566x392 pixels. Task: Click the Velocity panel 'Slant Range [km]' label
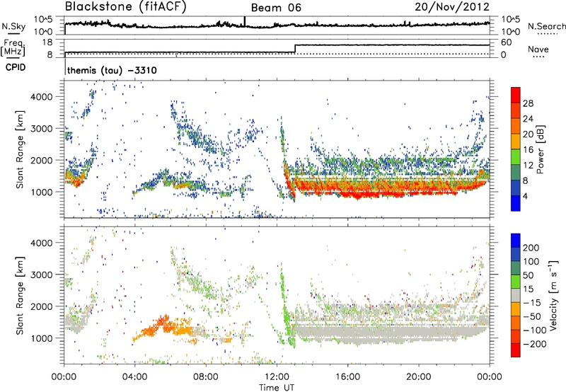(20, 296)
